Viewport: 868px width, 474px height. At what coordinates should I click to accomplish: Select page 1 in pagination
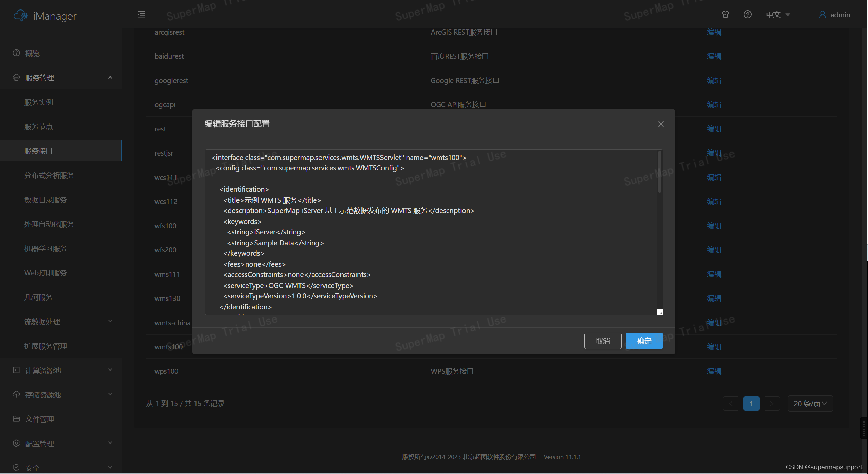751,404
